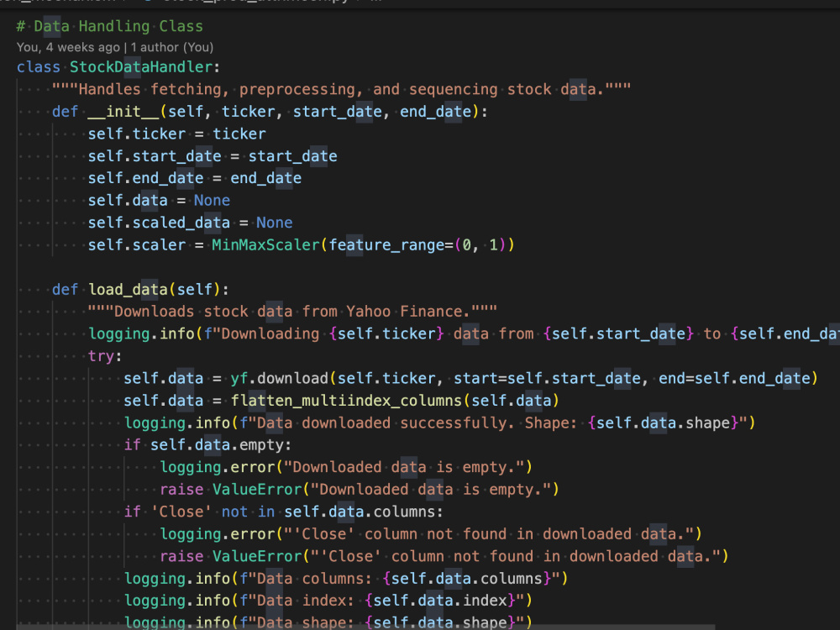
Task: Click the logging.info 'Downloading {self.ticker}' line
Action: (x=464, y=333)
